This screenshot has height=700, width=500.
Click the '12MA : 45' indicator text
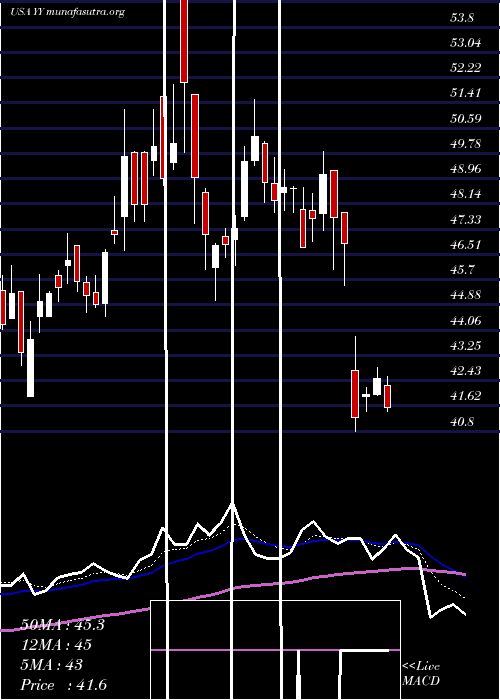point(56,645)
